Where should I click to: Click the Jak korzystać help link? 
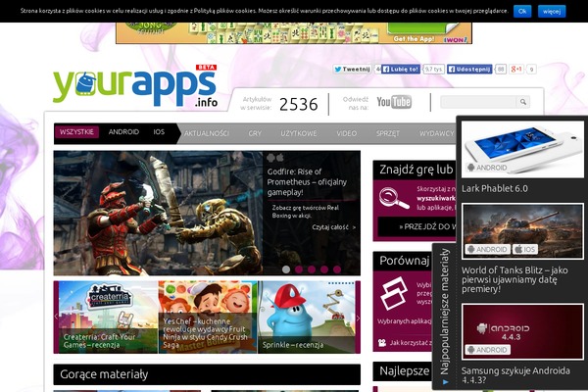pos(411,342)
